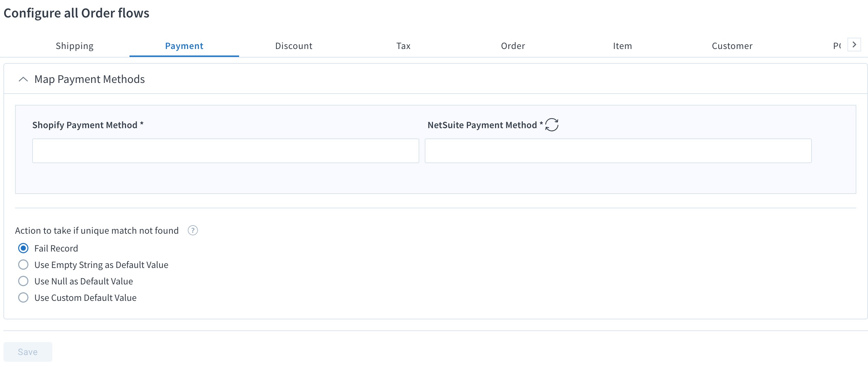
Task: Switch to the Shipping tab
Action: tap(75, 46)
